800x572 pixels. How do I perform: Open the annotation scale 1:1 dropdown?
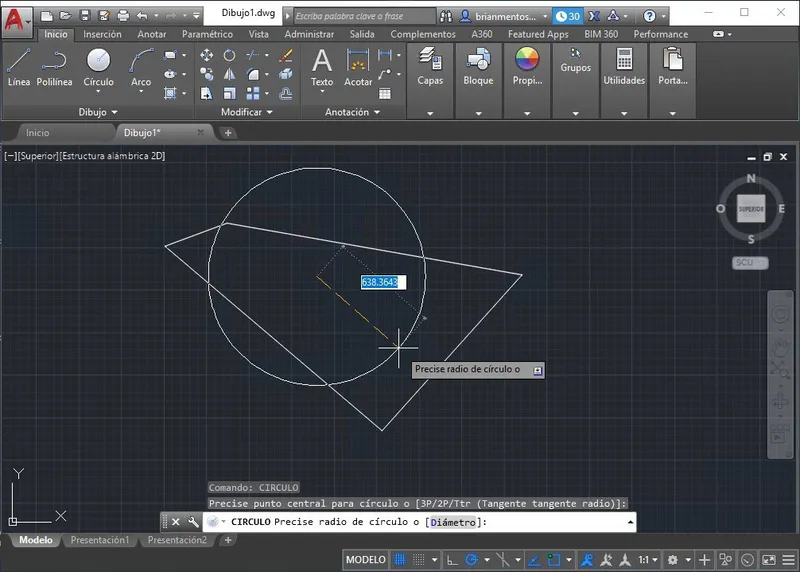(648, 560)
